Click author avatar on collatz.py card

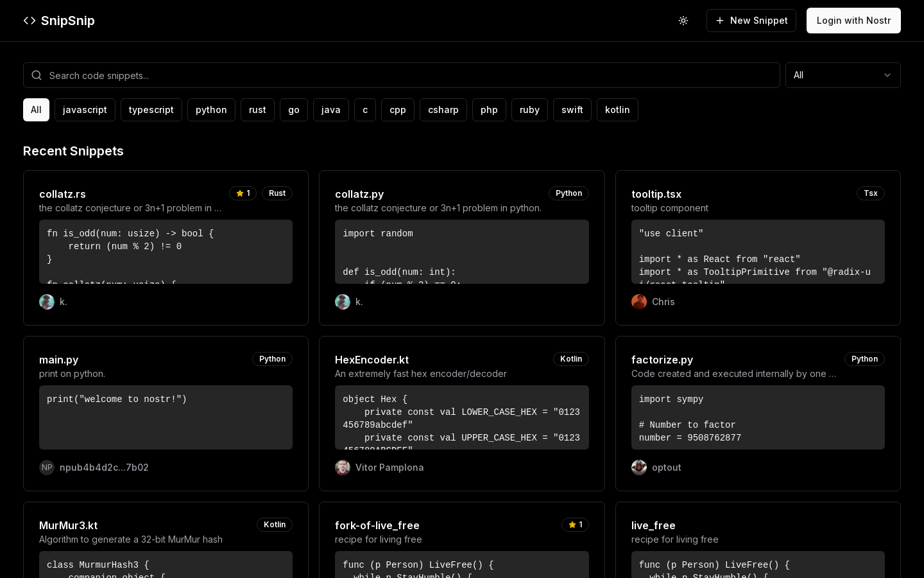(x=343, y=302)
